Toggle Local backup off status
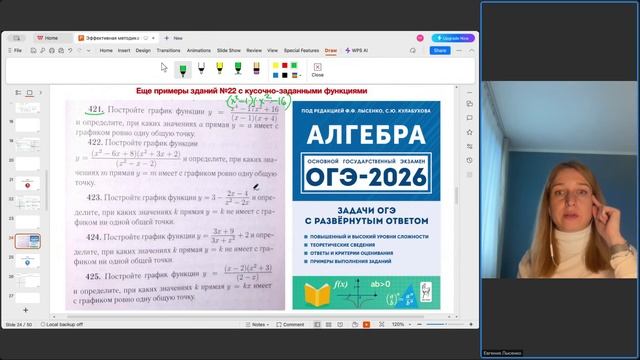Viewport: 640px width, 360px height. pos(62,324)
